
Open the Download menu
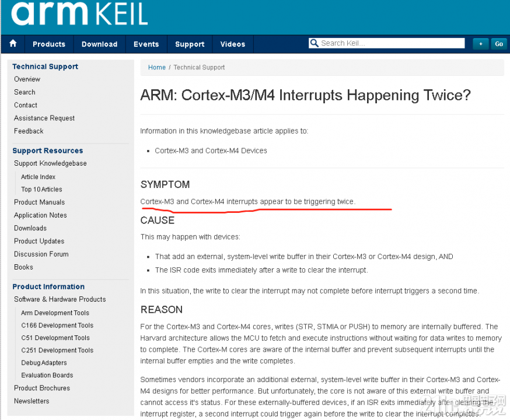coord(100,44)
